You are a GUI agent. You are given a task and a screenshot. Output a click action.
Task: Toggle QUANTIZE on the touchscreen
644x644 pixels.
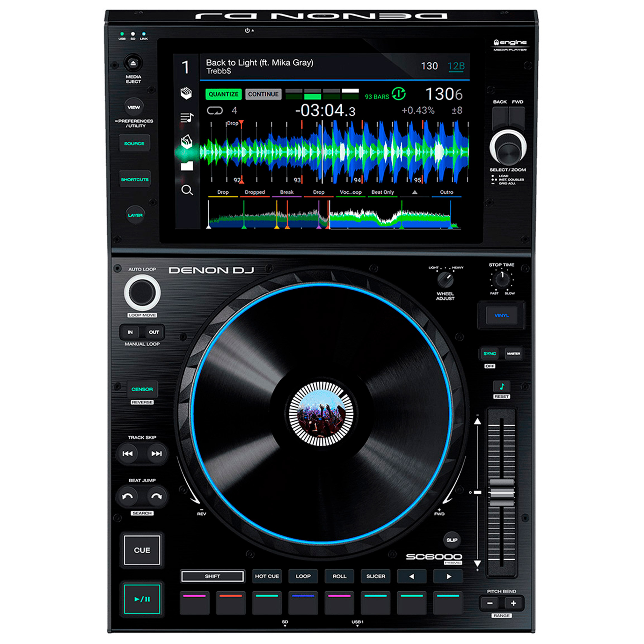224,94
